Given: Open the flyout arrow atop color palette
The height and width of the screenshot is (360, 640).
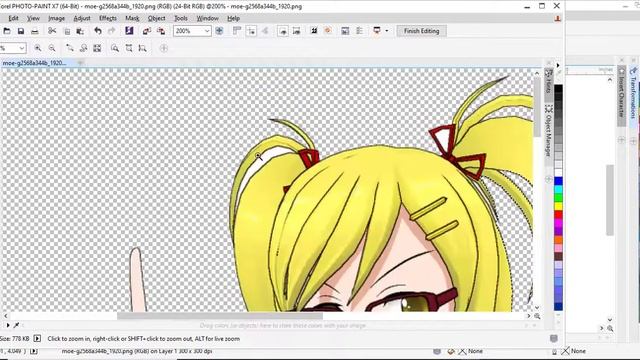Looking at the screenshot, I should [558, 65].
